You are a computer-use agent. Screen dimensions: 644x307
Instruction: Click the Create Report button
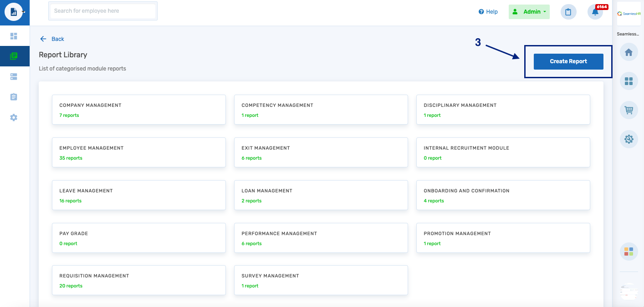[568, 61]
